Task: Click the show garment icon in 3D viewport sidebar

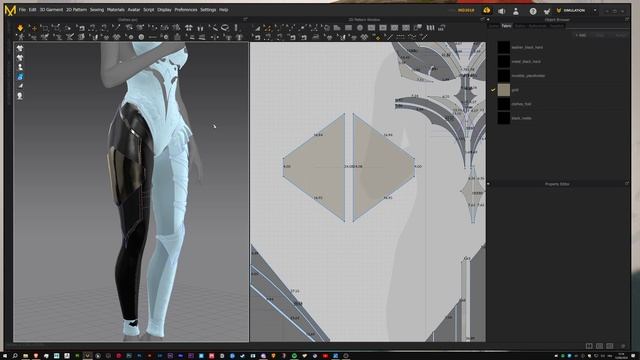Action: [20, 48]
